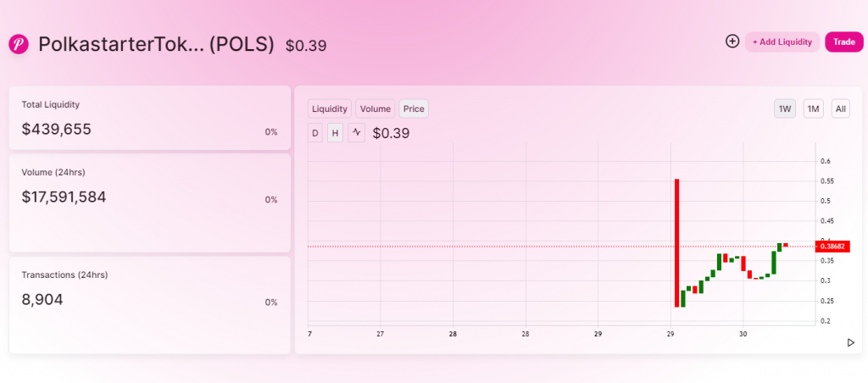This screenshot has width=868, height=383.
Task: Click the Volume (24hrs) card
Action: 149,202
